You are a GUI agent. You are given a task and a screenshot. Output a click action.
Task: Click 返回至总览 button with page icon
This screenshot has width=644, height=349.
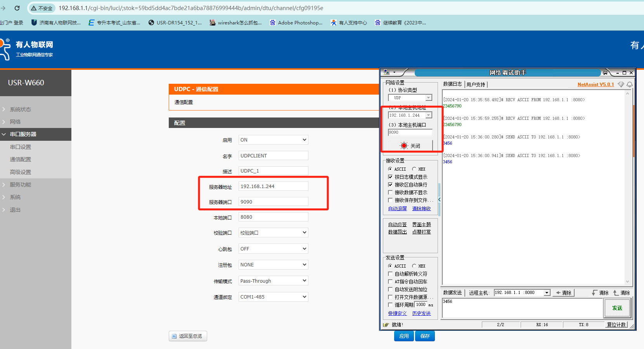coord(188,336)
